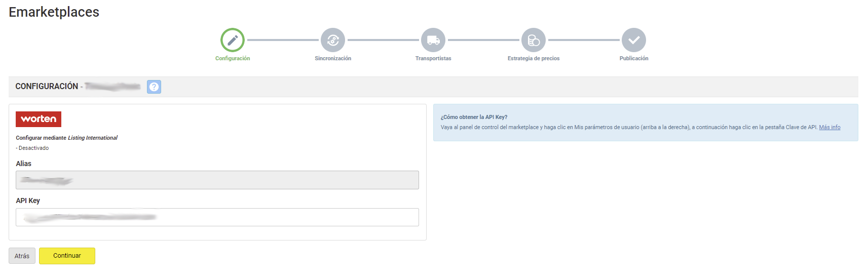Open the Estrategia de precios step label
The height and width of the screenshot is (280, 868).
pyautogui.click(x=534, y=59)
